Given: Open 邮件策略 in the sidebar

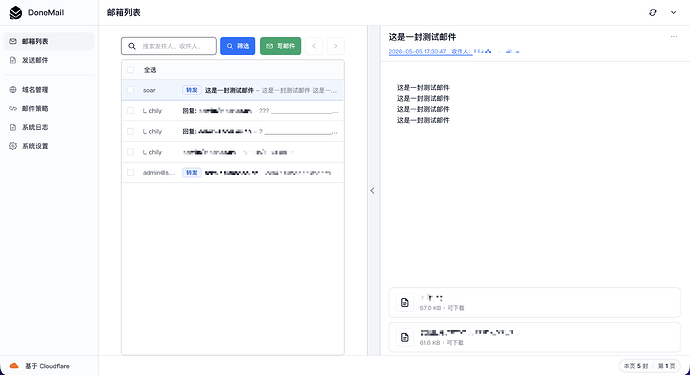Looking at the screenshot, I should click(x=49, y=109).
